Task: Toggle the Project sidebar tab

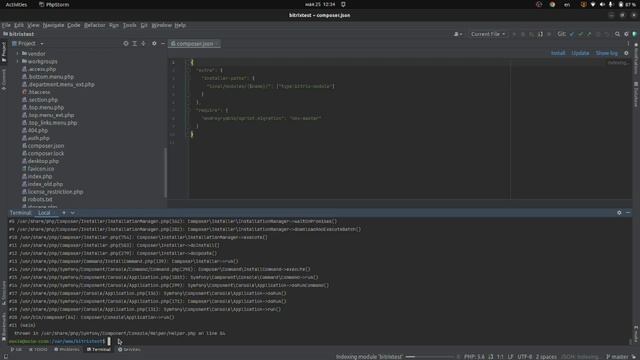Action: pyautogui.click(x=4, y=52)
